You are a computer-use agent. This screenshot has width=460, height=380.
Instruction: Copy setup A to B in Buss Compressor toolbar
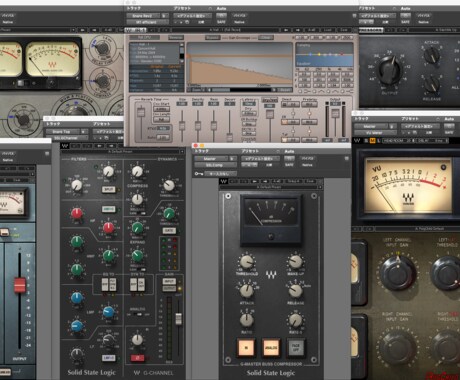pyautogui.click(x=277, y=181)
